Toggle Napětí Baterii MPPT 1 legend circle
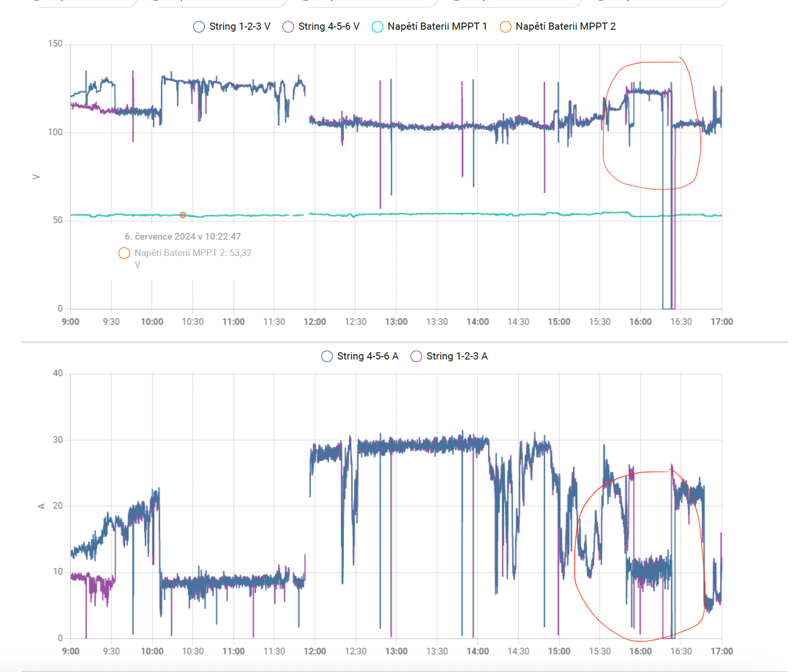 click(378, 27)
